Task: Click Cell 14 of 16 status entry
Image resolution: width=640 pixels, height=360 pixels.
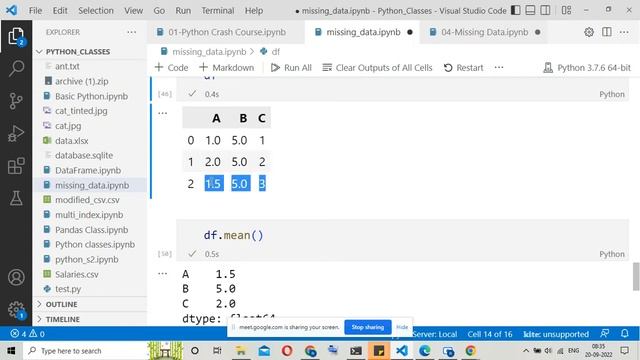Action: 490,334
